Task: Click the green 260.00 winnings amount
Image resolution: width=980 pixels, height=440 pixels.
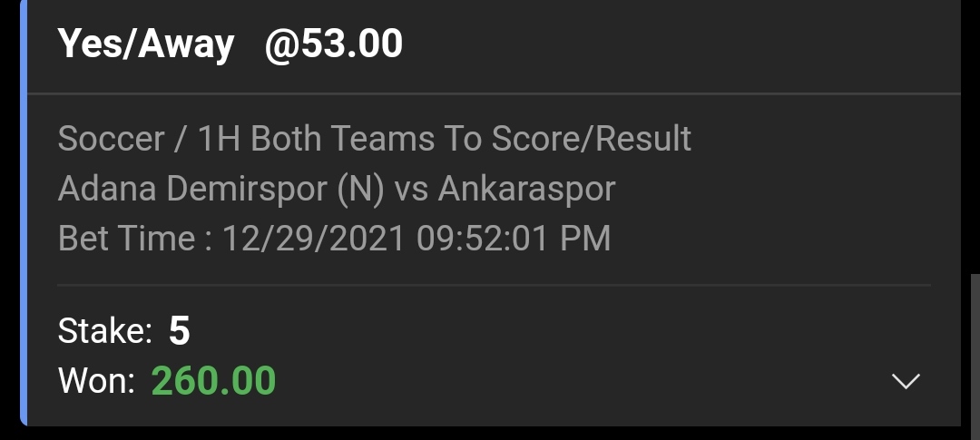Action: (214, 381)
